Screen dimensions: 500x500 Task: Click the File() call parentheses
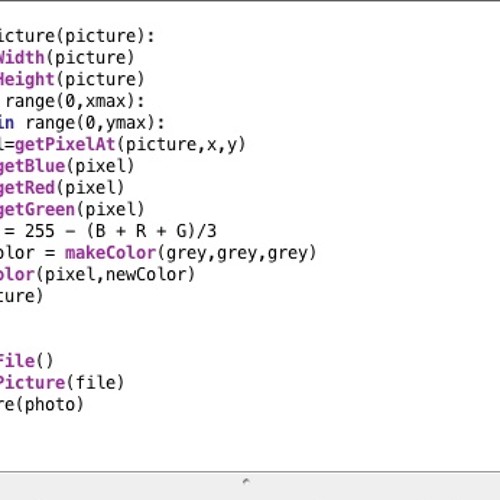[45, 361]
